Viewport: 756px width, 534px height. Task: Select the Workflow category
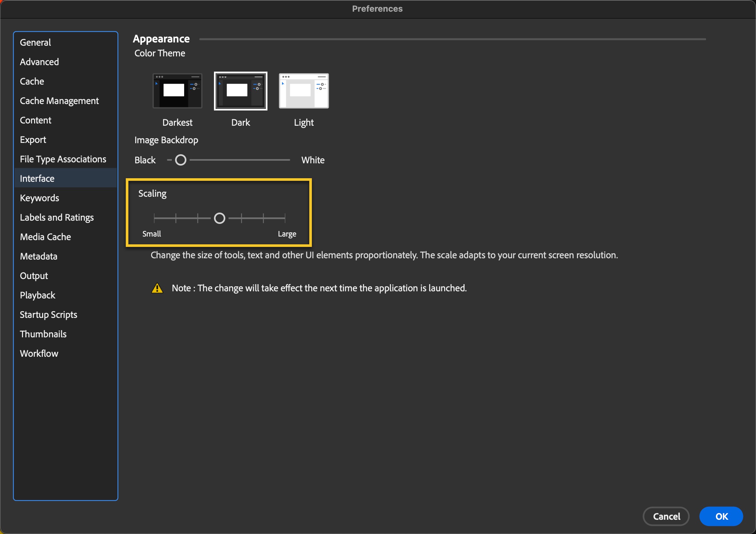tap(39, 354)
